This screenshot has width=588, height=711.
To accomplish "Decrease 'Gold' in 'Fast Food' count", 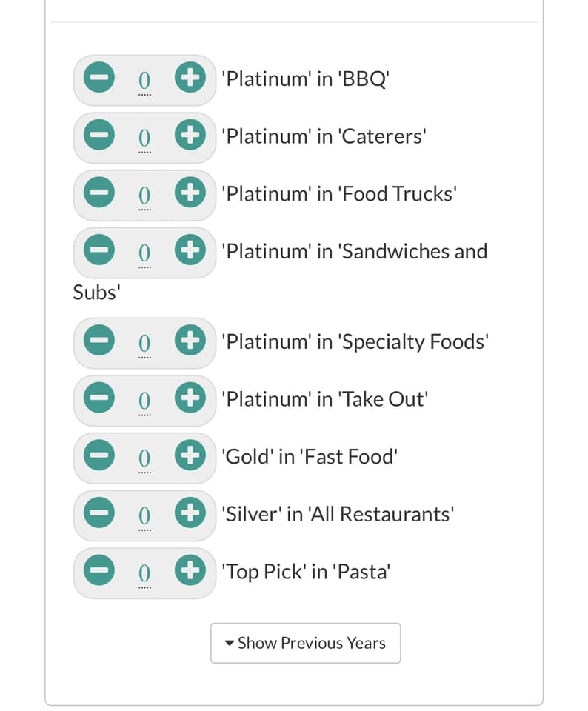I will point(98,455).
